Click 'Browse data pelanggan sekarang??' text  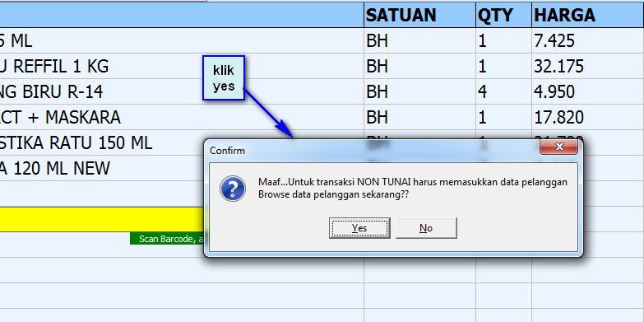[x=333, y=195]
